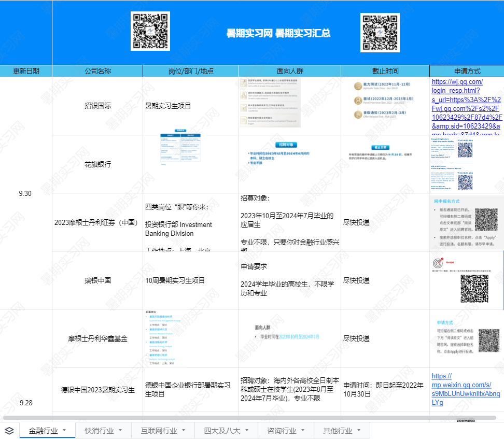Select the 2024学年毕业的高校生 audience cell
Screen dimensions: 504x439
[290, 280]
